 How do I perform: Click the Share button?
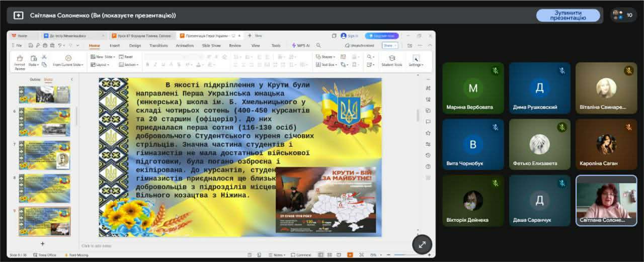click(x=389, y=45)
